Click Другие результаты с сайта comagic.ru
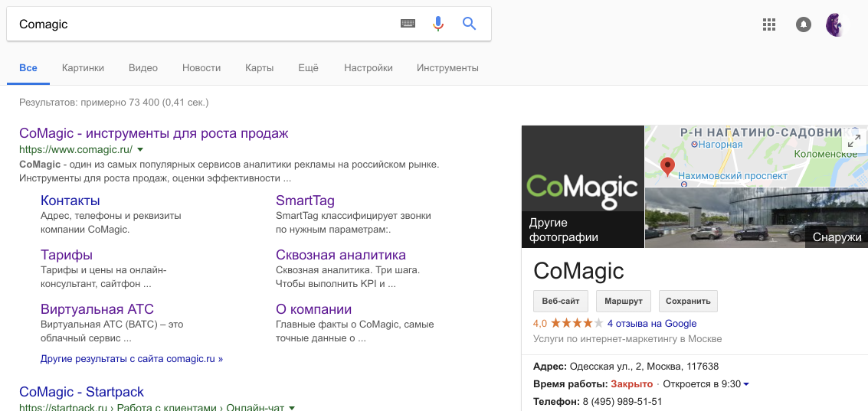Screen dimensions: 868x411 pos(132,358)
